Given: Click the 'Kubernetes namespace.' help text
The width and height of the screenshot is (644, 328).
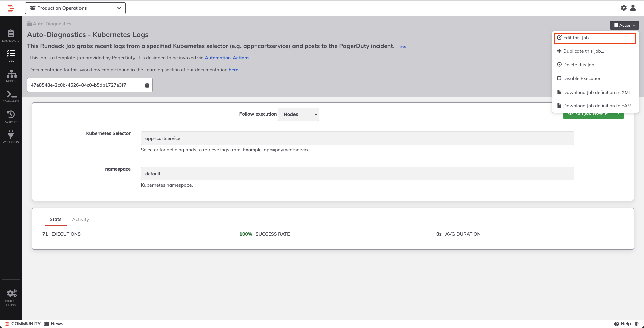Looking at the screenshot, I should point(167,185).
